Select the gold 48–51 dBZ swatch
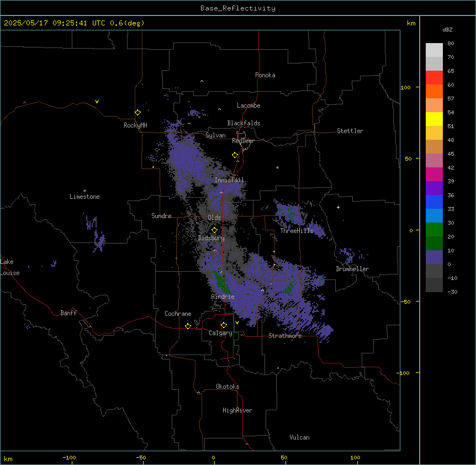Viewport: 476px width, 465px height. (x=434, y=133)
